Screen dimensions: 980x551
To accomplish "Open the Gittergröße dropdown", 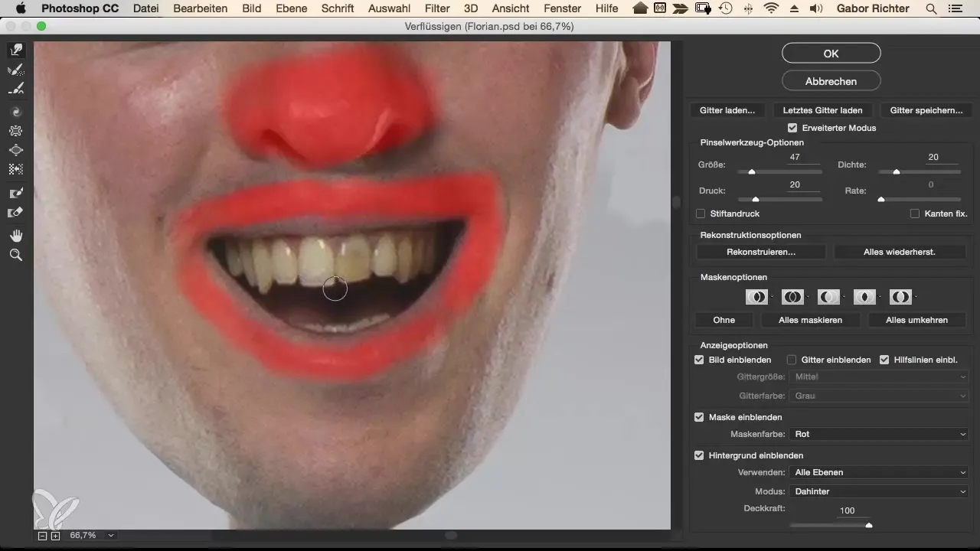I will (x=880, y=377).
